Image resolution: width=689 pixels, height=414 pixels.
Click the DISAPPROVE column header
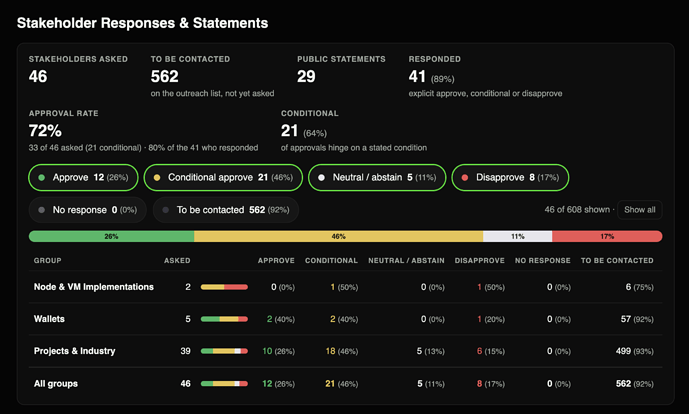(479, 261)
